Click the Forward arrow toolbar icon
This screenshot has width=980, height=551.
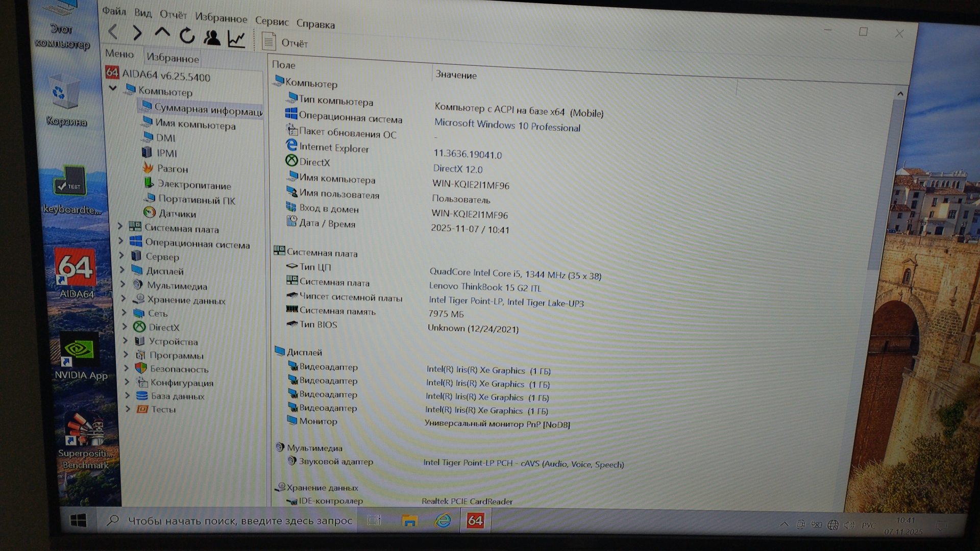pyautogui.click(x=137, y=33)
